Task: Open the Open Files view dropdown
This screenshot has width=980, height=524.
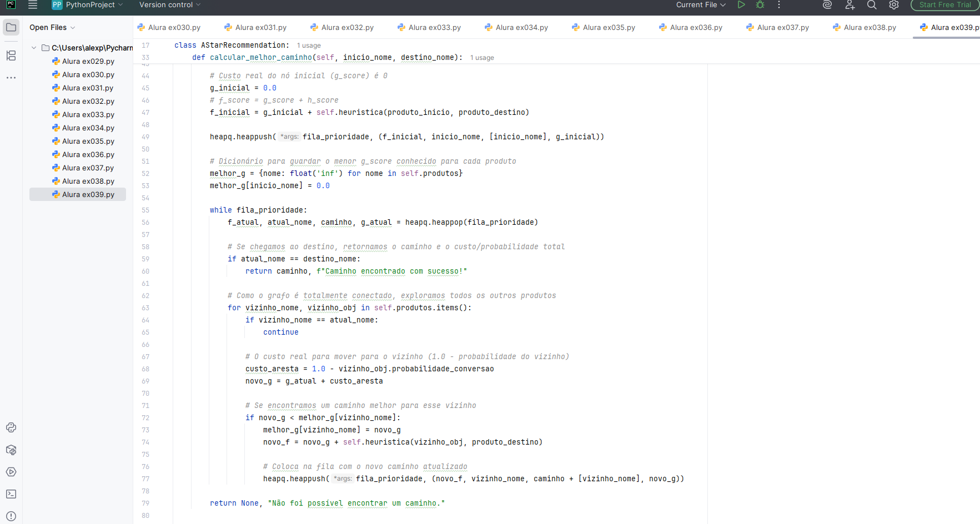Action: coord(52,27)
